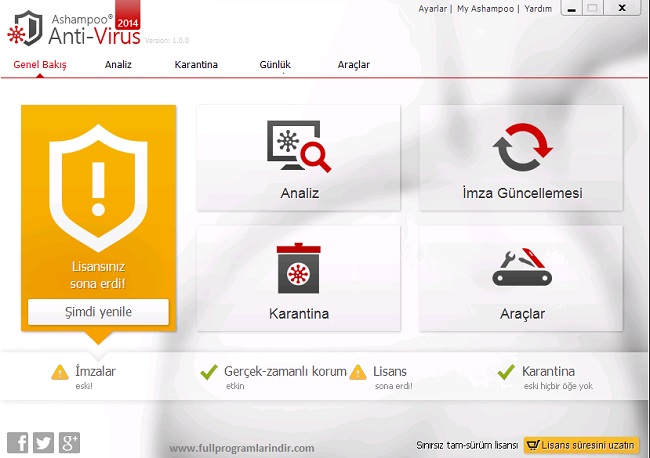This screenshot has width=650, height=458.
Task: Click the Şimdi yenile button
Action: click(98, 312)
